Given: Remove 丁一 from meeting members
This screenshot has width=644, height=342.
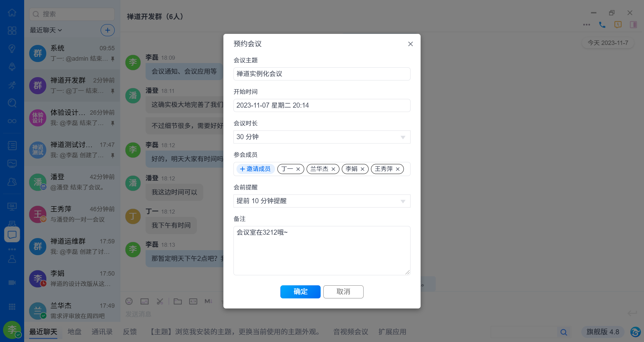Looking at the screenshot, I should pyautogui.click(x=298, y=169).
